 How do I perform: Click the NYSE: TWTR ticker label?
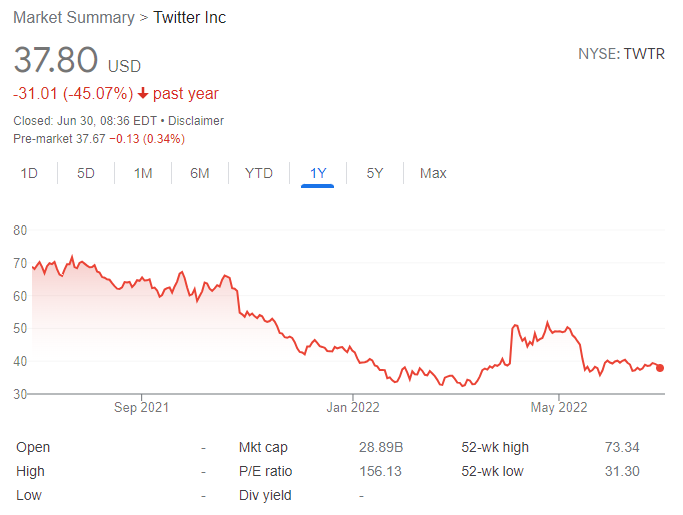[x=621, y=53]
